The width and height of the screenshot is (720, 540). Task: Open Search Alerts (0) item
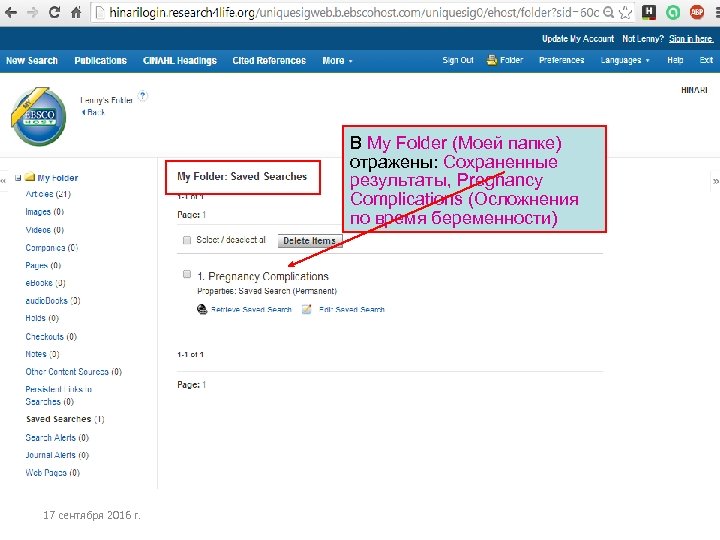click(x=57, y=438)
